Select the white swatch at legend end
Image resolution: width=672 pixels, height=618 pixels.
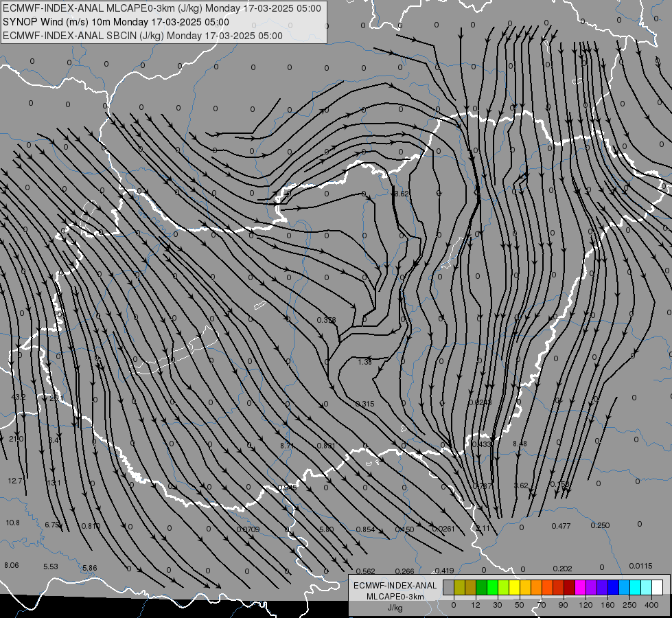pyautogui.click(x=658, y=587)
